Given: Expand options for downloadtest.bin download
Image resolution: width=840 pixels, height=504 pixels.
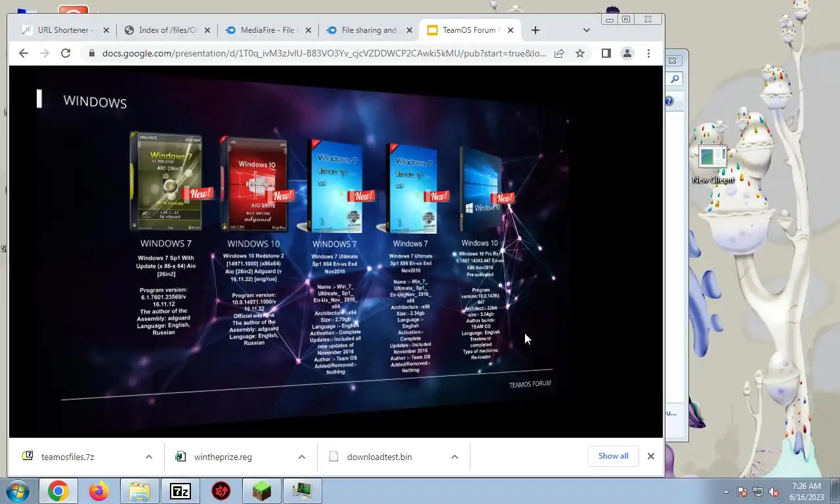Looking at the screenshot, I should coord(455,457).
